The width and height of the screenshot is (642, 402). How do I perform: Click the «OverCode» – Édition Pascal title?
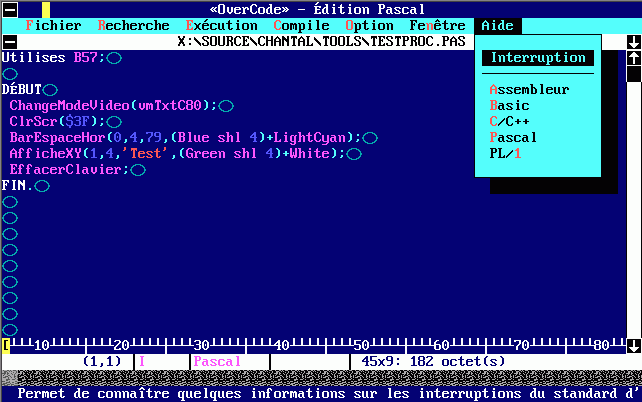point(317,9)
